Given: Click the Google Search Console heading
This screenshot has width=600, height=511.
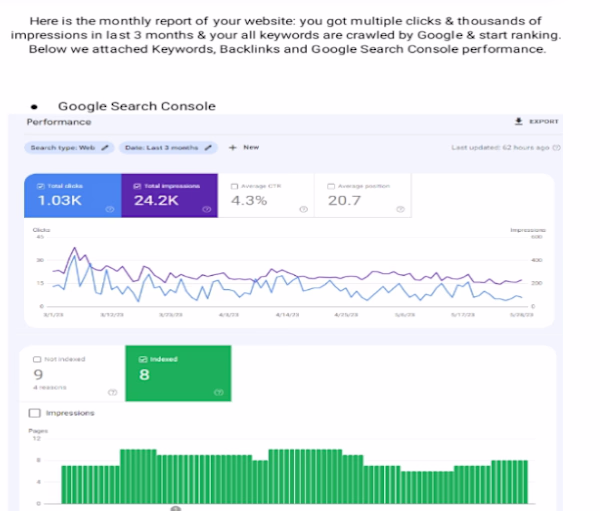Looking at the screenshot, I should tap(137, 106).
